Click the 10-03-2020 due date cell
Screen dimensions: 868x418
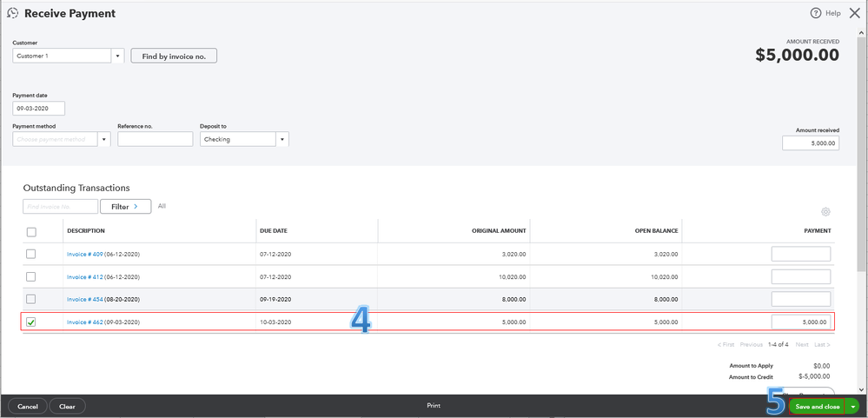pos(275,322)
